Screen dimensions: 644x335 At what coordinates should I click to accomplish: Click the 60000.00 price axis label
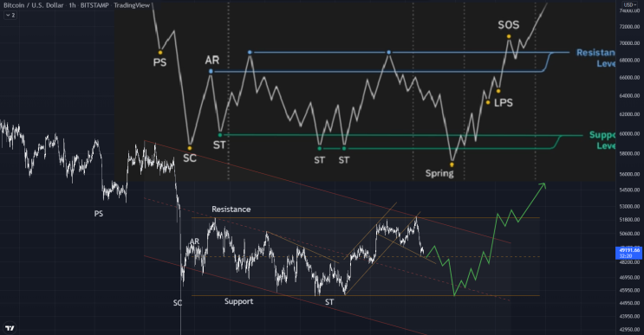[x=628, y=133]
